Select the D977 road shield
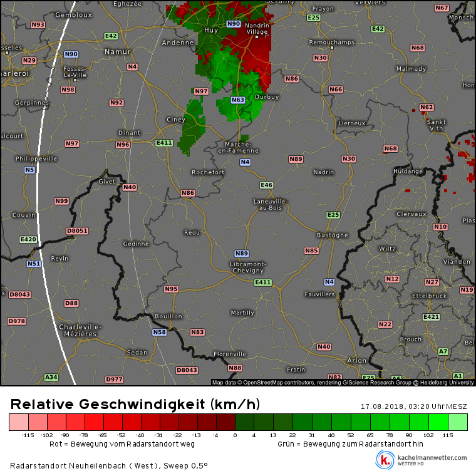This screenshot has width=476, height=476. click(114, 379)
